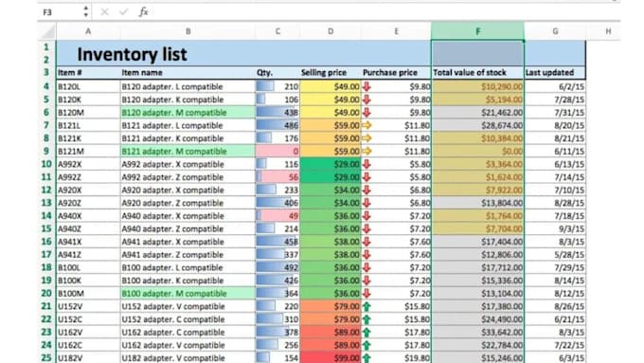Click the 'Purchase price' header cell
Image resolution: width=644 pixels, height=363 pixels.
396,73
